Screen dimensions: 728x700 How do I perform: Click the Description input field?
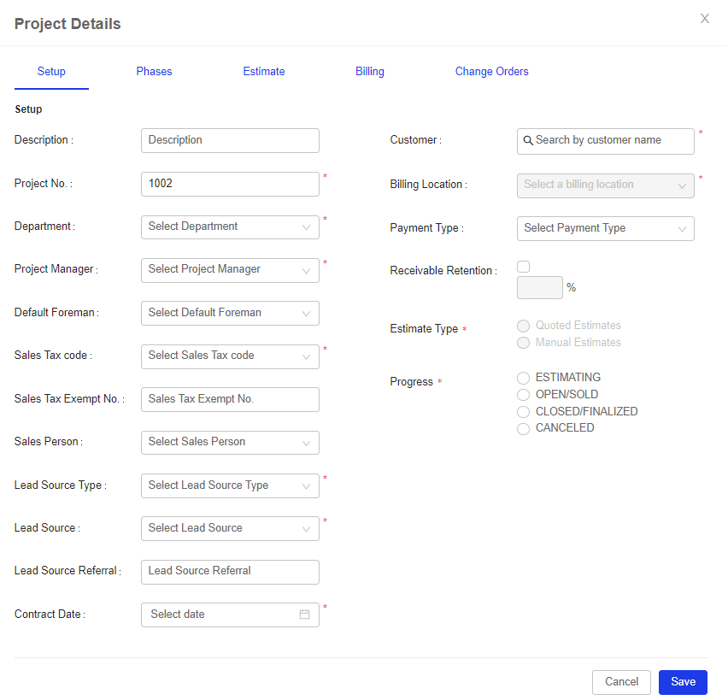231,141
